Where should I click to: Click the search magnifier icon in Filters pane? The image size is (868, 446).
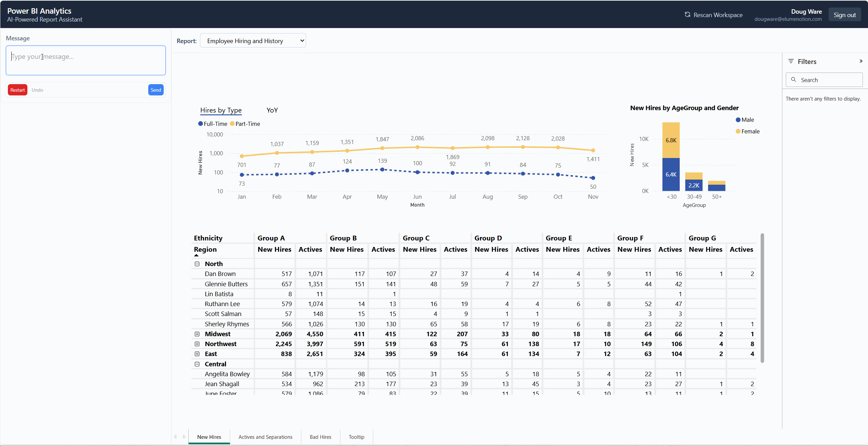pyautogui.click(x=794, y=80)
